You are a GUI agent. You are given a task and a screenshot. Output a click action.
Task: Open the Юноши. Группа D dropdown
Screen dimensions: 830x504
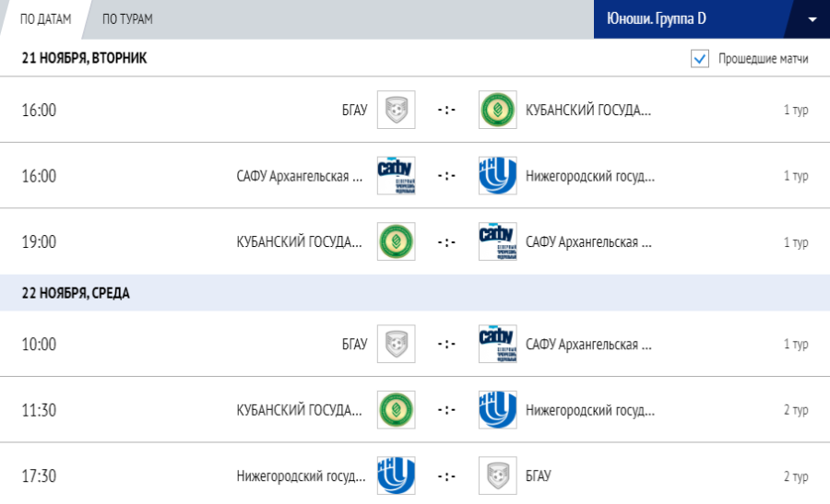(692, 19)
